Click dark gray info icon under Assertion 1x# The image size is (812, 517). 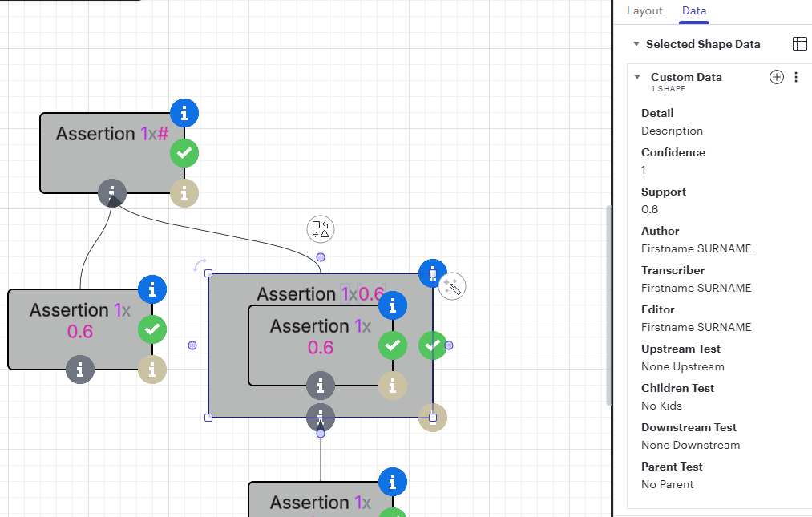click(x=112, y=193)
